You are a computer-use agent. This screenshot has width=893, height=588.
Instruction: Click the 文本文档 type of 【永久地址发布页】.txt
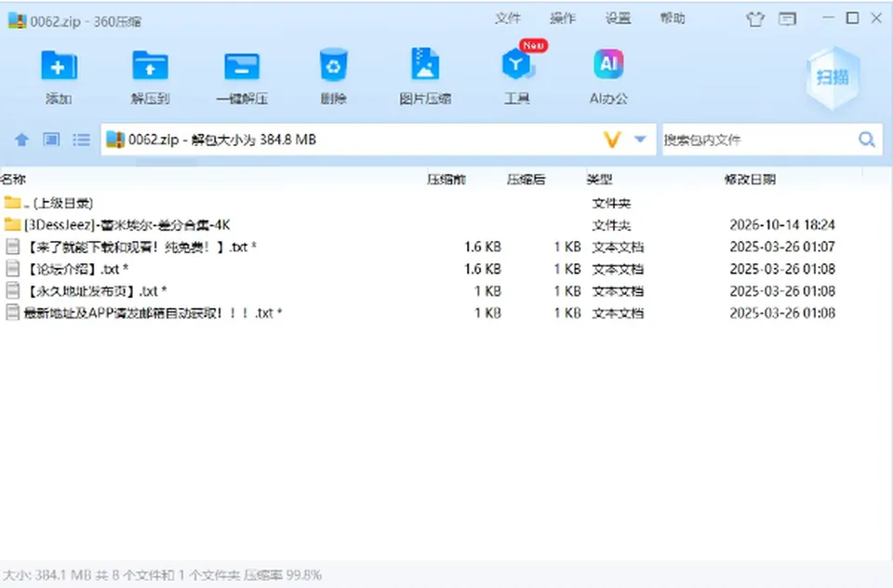618,291
